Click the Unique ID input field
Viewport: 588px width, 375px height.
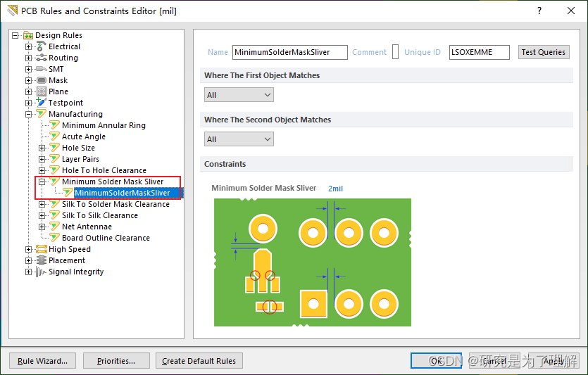pos(480,52)
